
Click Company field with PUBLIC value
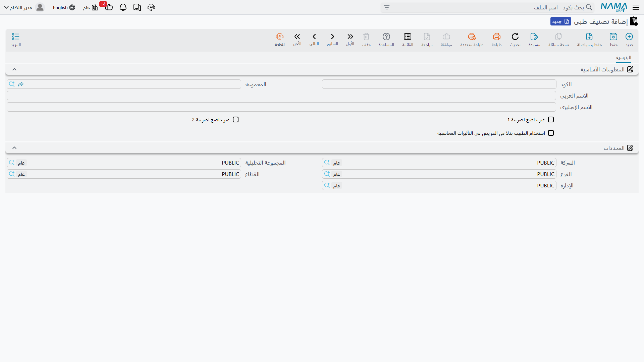tap(439, 163)
